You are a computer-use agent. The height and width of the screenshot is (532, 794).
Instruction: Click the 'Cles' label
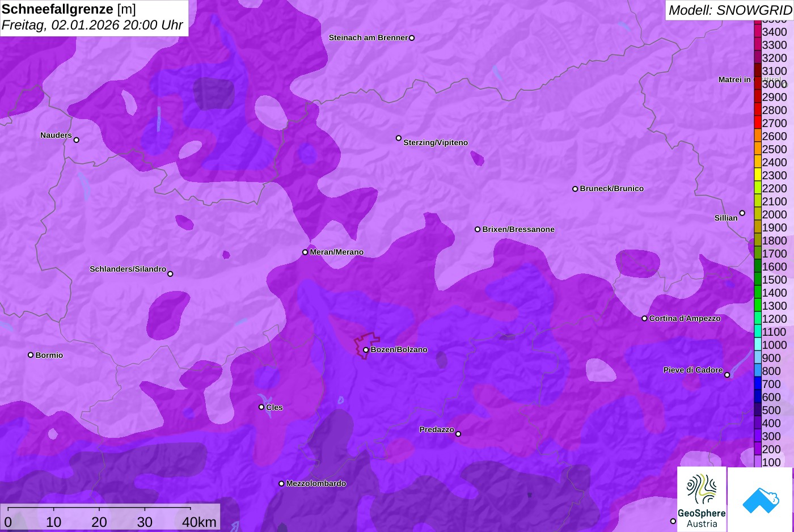click(274, 407)
